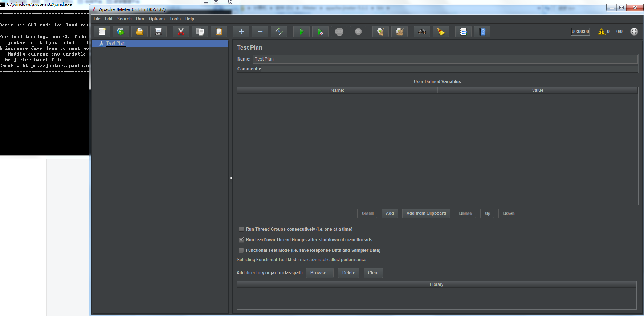Open the Search menu
The height and width of the screenshot is (316, 644).
coord(124,19)
